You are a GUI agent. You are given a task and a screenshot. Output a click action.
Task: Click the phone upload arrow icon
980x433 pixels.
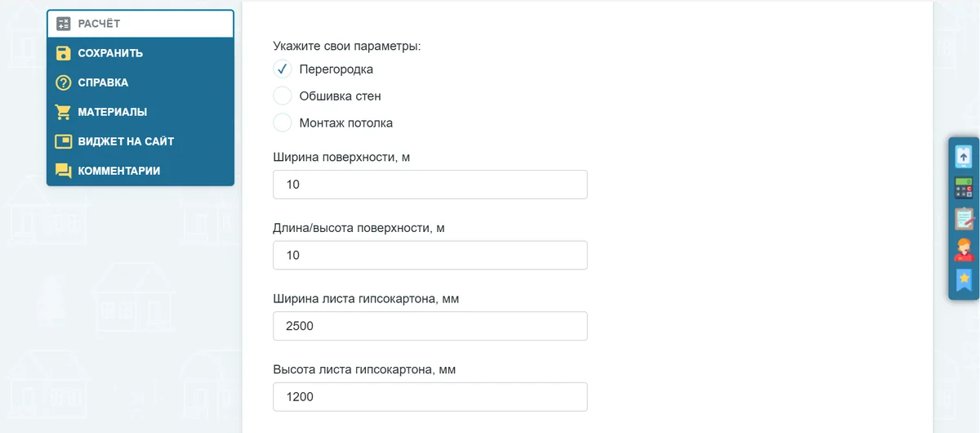[x=964, y=155]
